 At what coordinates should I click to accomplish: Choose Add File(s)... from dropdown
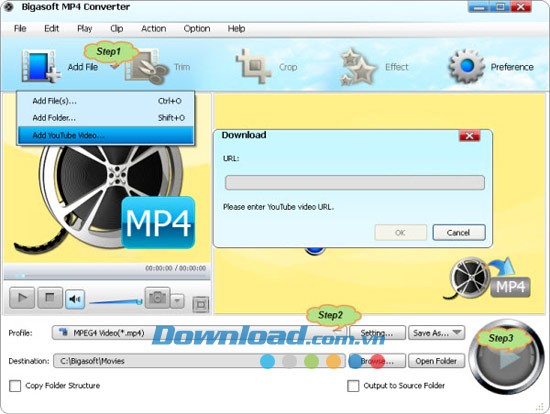[x=106, y=101]
